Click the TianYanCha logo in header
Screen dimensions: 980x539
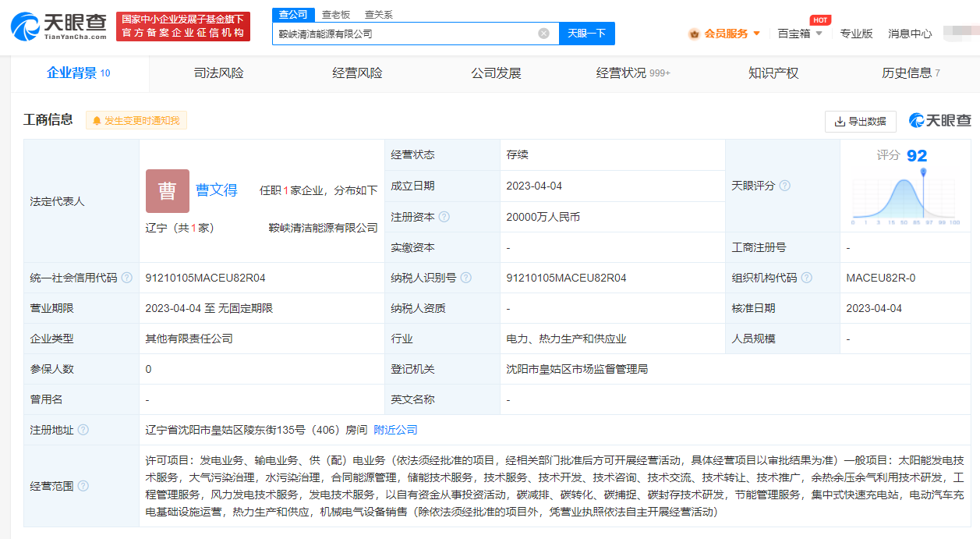tap(58, 27)
